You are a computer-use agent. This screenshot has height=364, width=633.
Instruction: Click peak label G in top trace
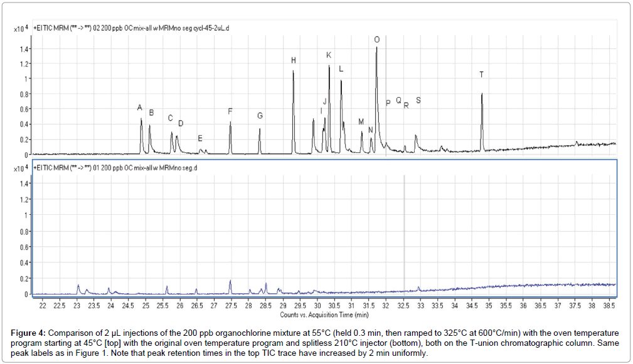point(260,116)
